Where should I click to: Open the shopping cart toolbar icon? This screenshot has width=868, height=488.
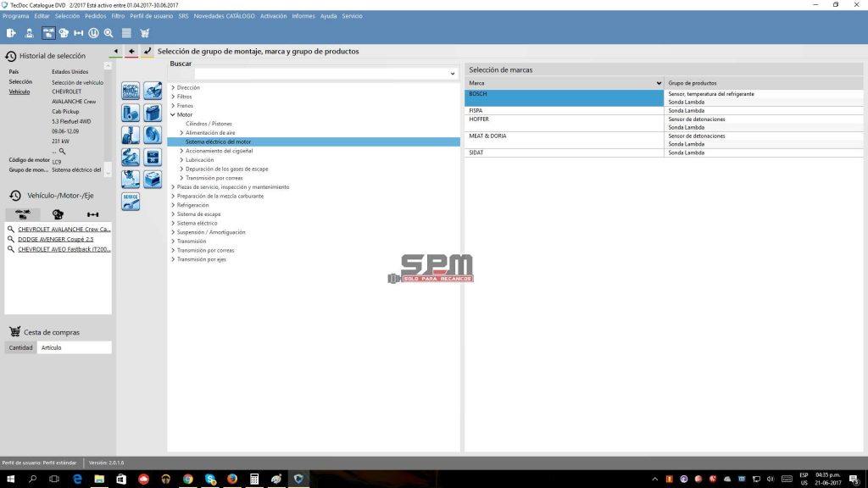[x=144, y=33]
